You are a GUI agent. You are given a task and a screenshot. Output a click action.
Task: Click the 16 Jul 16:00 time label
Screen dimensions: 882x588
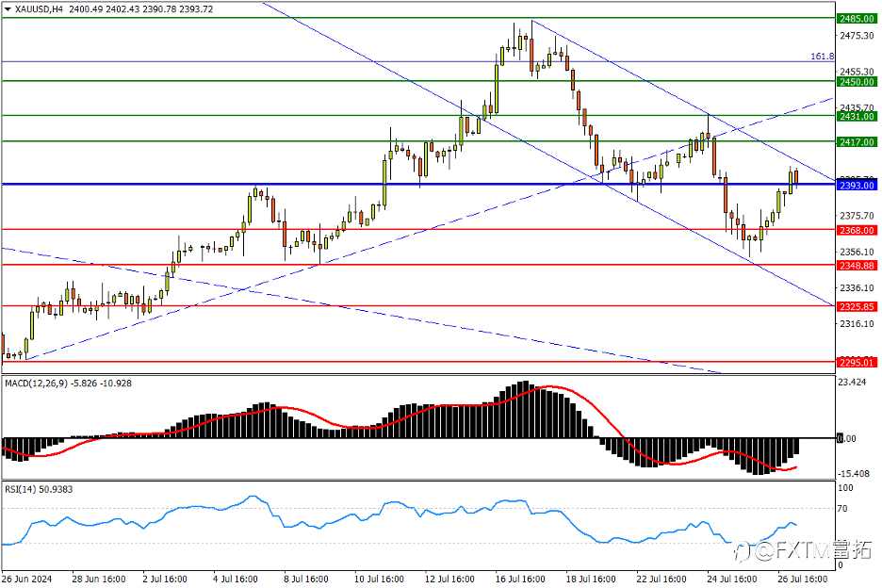520,579
